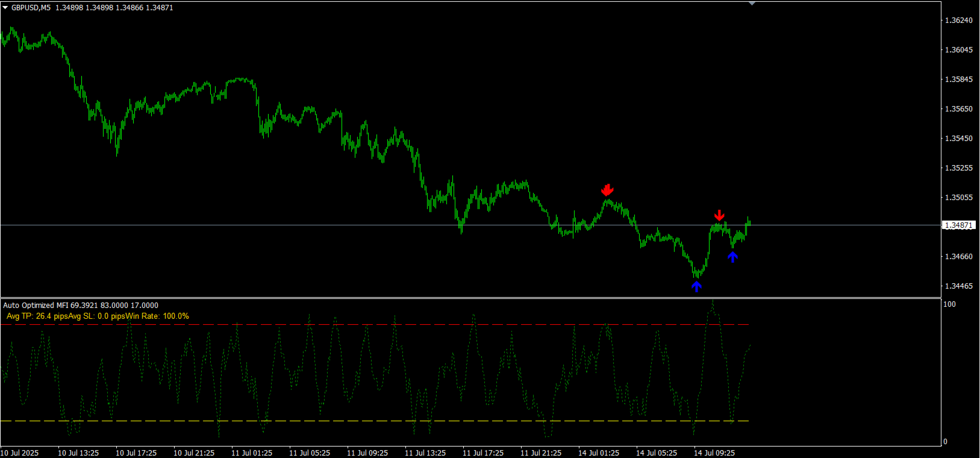The height and width of the screenshot is (458, 980).
Task: Click the 11 Jul 05:25 time label
Action: click(310, 453)
